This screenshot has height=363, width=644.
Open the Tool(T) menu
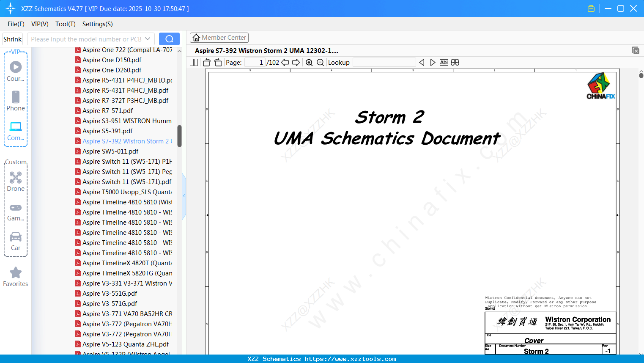coord(66,24)
